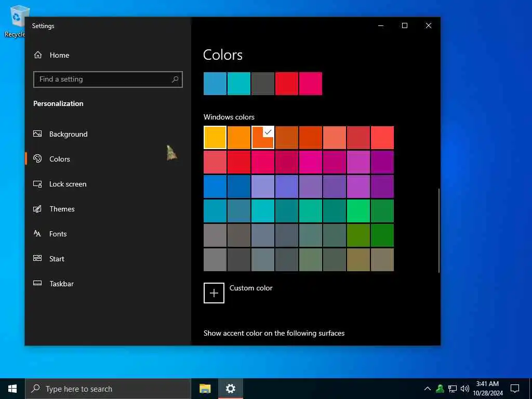Click the Windows colors heading
This screenshot has width=532, height=399.
pos(229,117)
